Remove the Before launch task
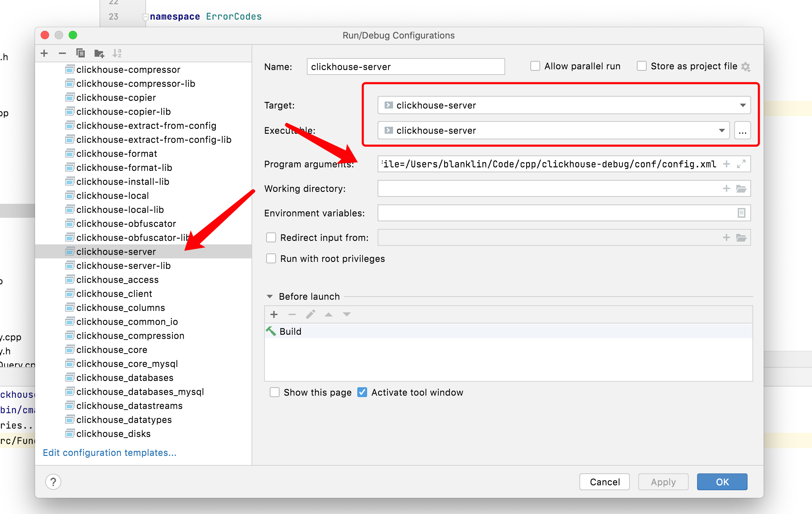 click(292, 314)
